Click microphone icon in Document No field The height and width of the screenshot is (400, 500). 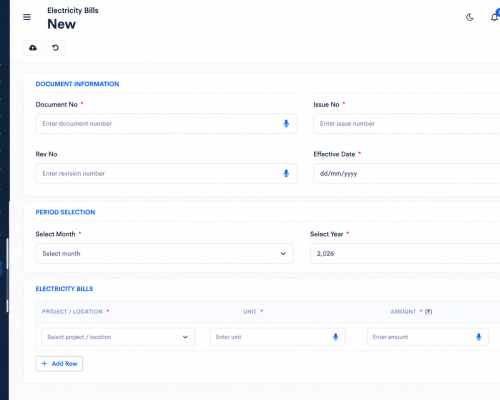coord(286,124)
